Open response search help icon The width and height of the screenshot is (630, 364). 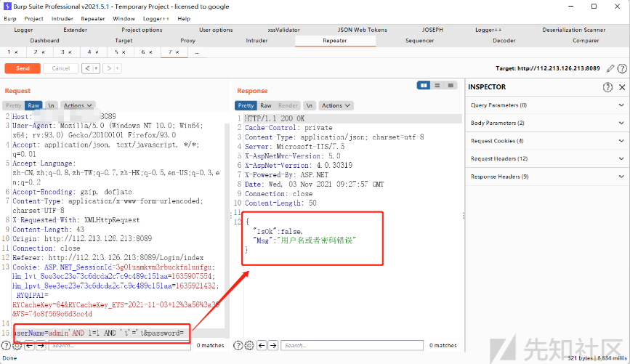click(238, 346)
